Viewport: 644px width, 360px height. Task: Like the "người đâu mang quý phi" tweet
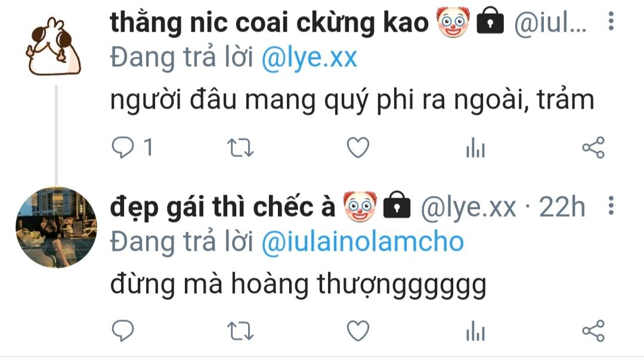(358, 147)
